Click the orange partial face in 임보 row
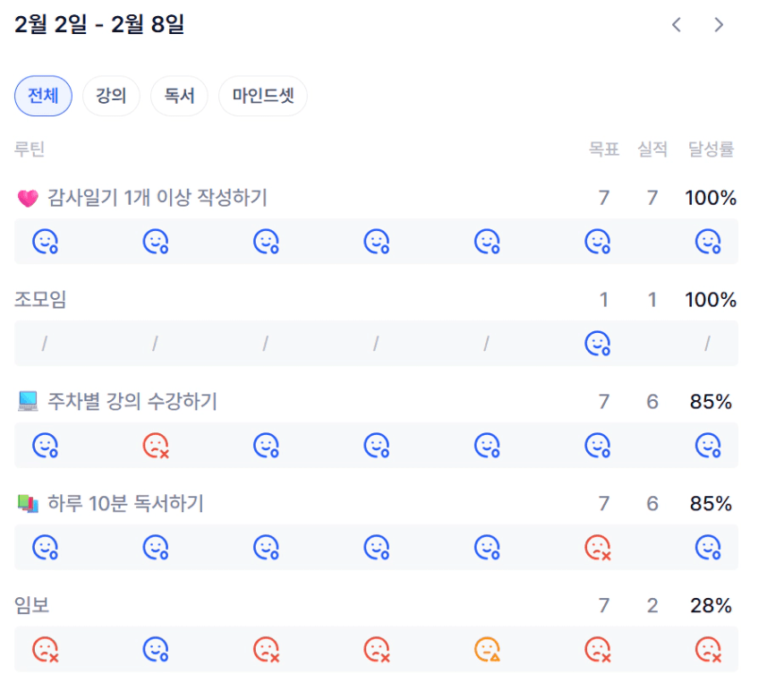This screenshot has height=700, width=758. point(487,649)
